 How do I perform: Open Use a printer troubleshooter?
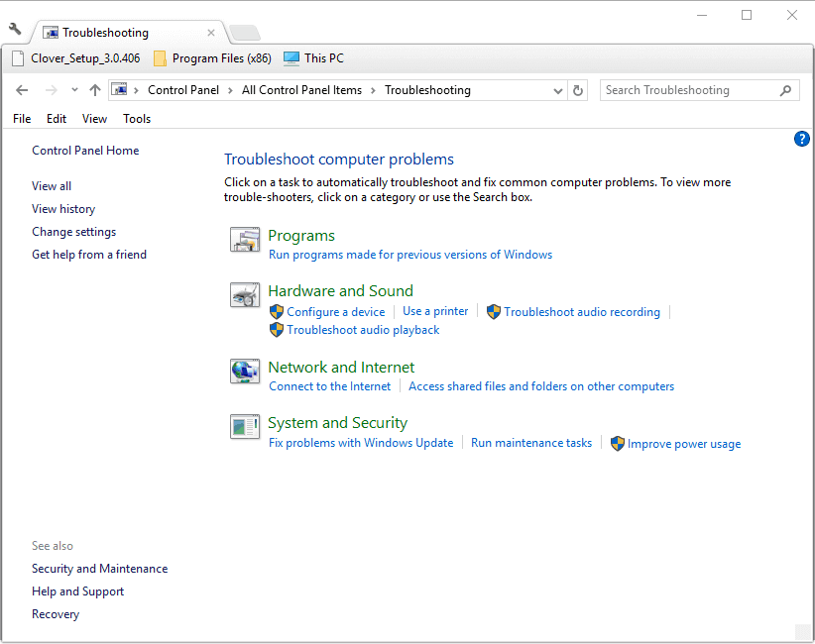tap(435, 311)
